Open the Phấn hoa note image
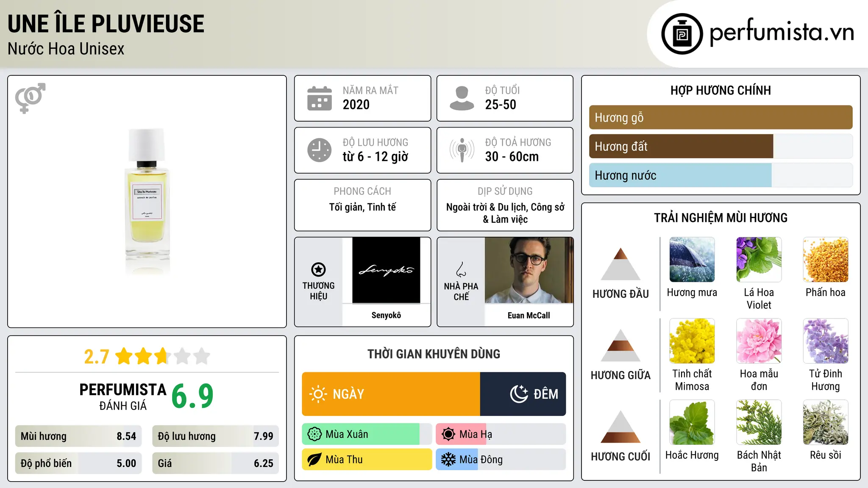This screenshot has height=488, width=868. [826, 260]
